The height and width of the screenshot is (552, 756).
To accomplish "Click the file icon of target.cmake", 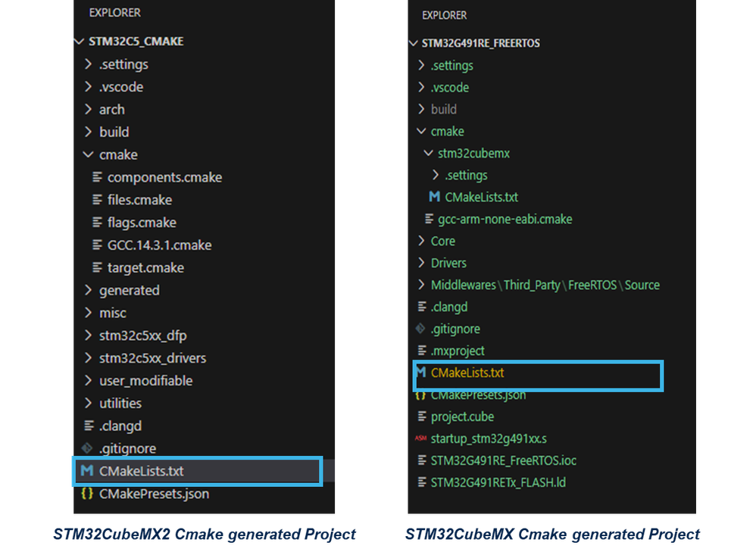I will click(x=97, y=267).
